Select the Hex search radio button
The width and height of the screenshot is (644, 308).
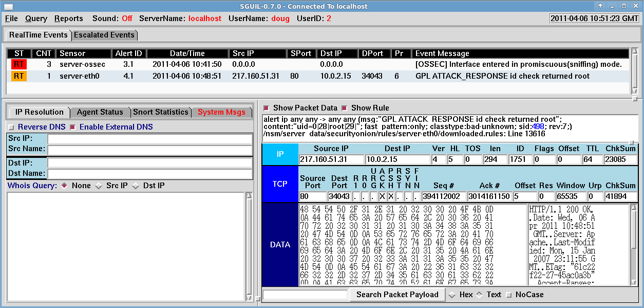452,295
